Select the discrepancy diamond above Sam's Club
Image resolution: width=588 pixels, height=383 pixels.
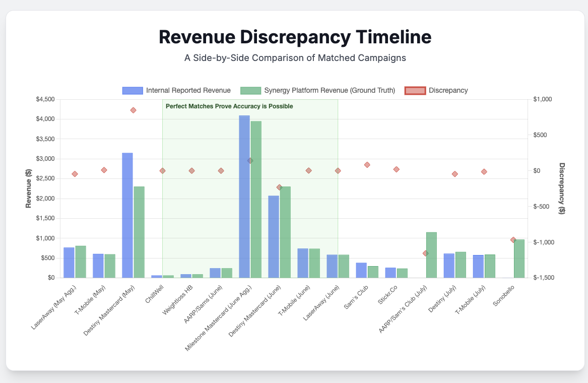pos(367,164)
